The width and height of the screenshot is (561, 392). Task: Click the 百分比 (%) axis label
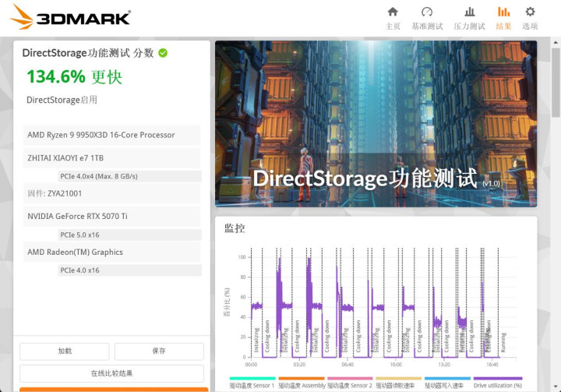pyautogui.click(x=227, y=302)
